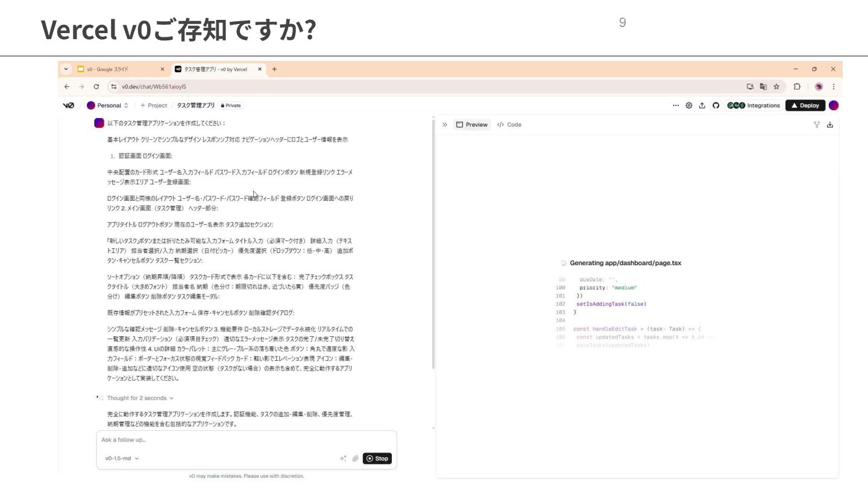This screenshot has height=488, width=868.
Task: Click the chat panel vertical scrollbar
Action: [433, 244]
